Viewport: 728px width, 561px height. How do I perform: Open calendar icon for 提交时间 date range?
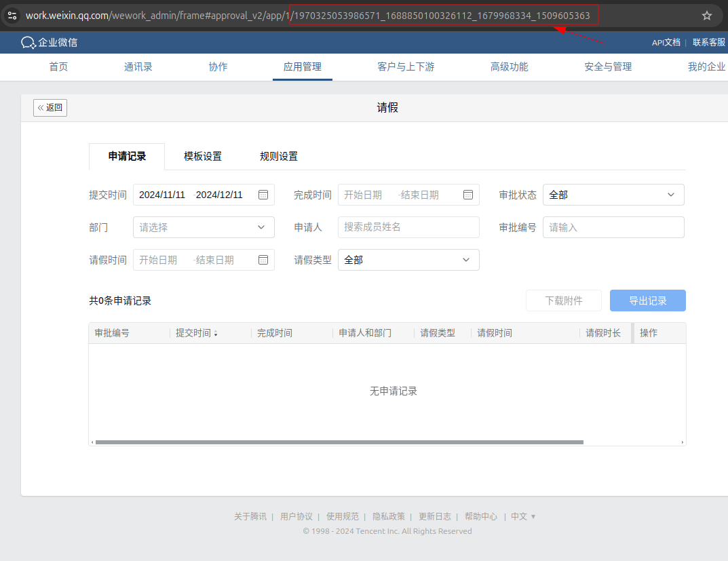tap(263, 195)
